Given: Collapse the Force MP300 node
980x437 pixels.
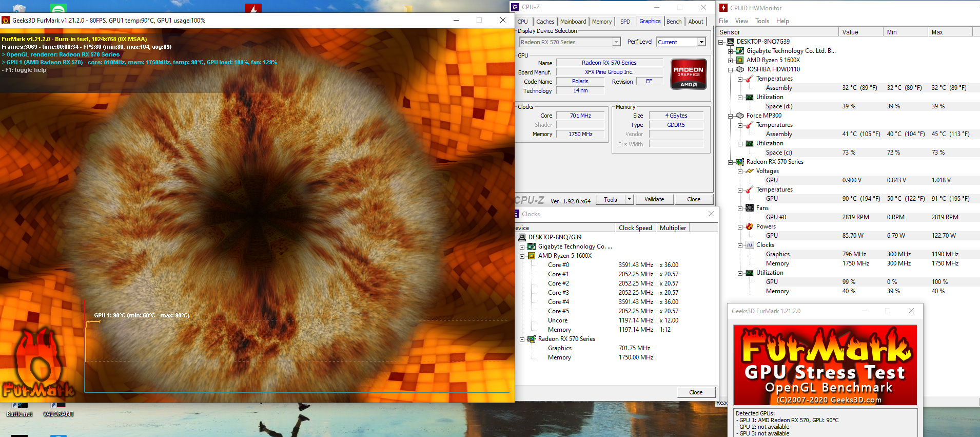Looking at the screenshot, I should click(731, 116).
